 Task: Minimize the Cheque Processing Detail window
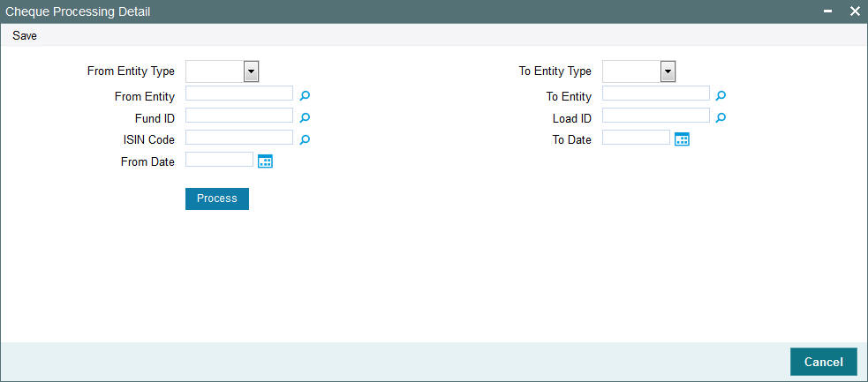[828, 11]
